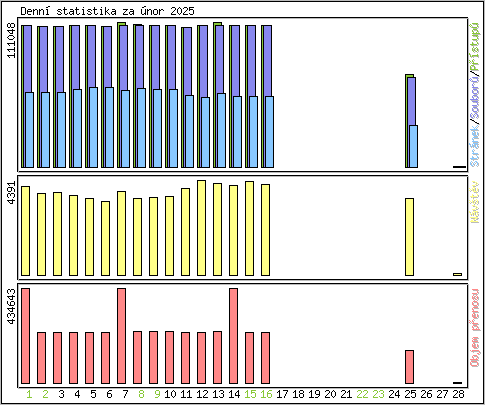Click day number 26 on bottom axis

click(426, 394)
